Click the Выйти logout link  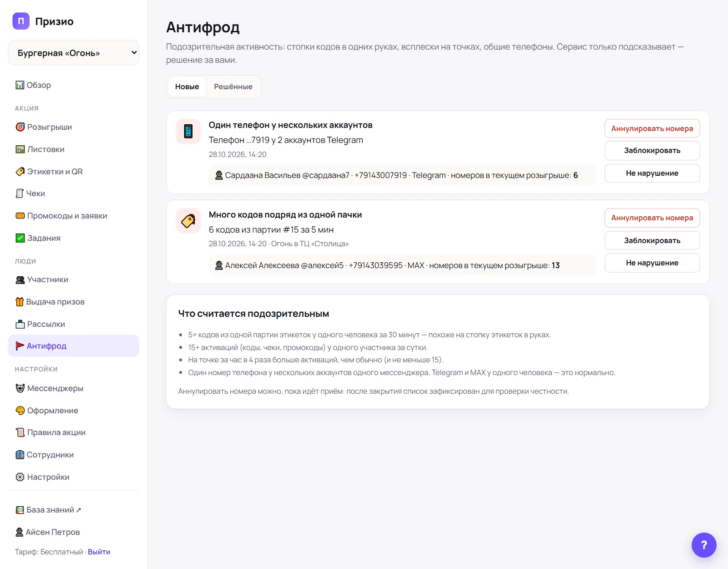point(99,552)
